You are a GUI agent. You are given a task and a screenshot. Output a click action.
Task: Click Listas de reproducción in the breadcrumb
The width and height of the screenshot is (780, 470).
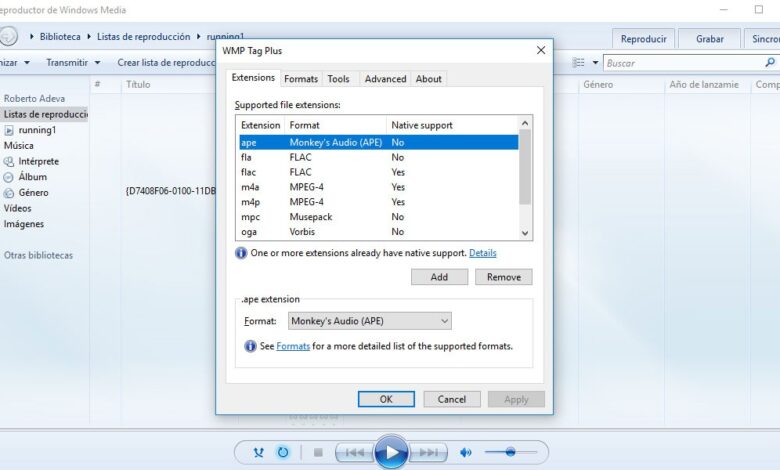(x=143, y=37)
